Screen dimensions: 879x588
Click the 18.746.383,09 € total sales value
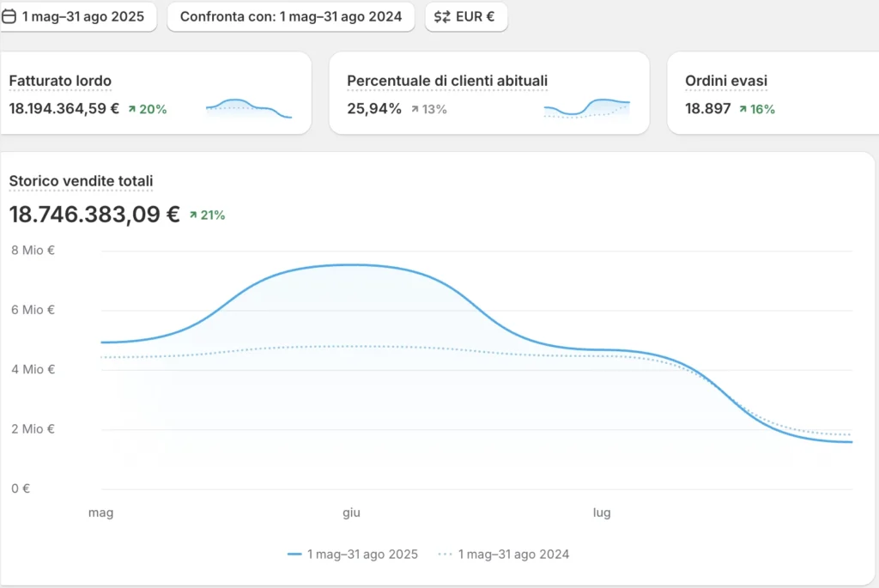click(x=94, y=215)
